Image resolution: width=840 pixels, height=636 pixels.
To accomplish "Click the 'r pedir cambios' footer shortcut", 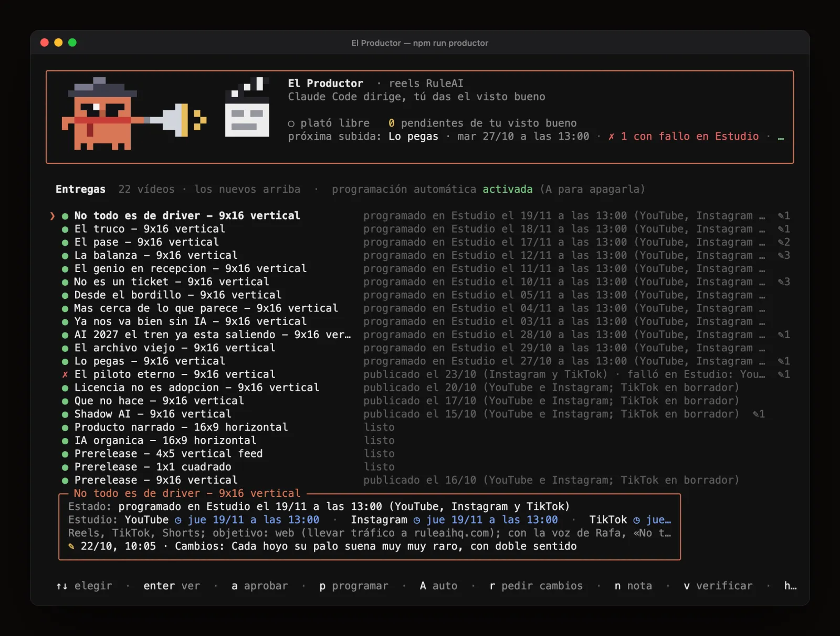I will tap(536, 586).
